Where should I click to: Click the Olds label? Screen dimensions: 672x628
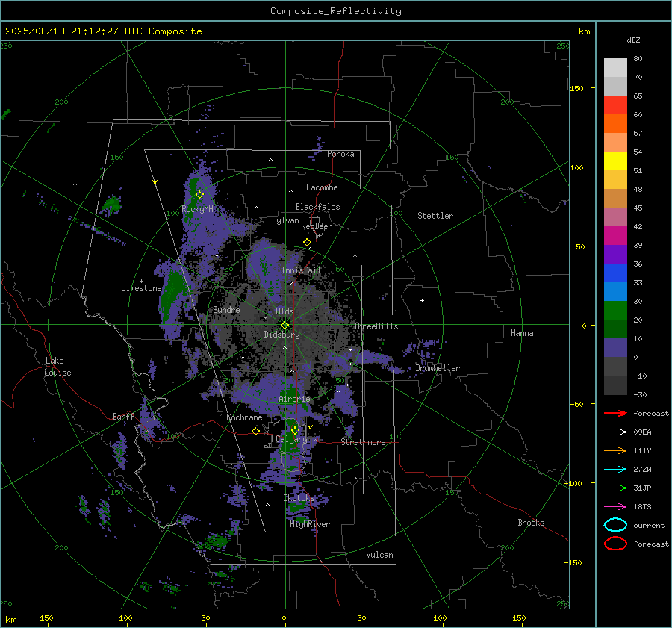point(284,311)
